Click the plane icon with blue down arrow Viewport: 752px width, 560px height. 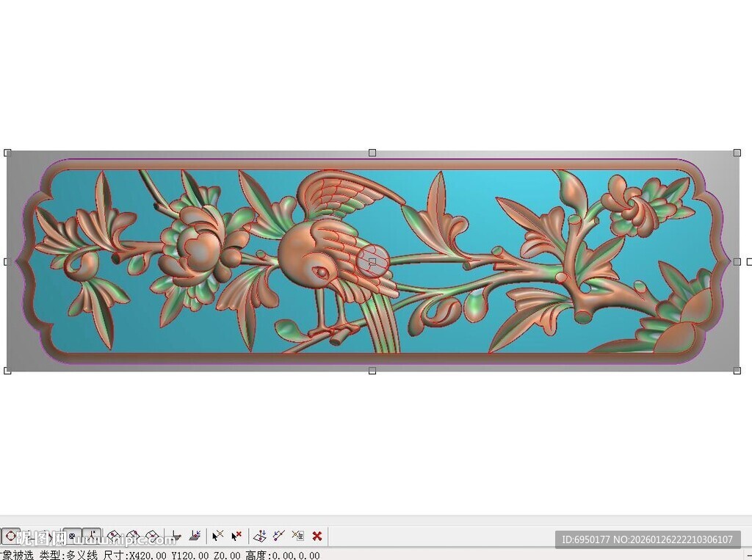(259, 536)
